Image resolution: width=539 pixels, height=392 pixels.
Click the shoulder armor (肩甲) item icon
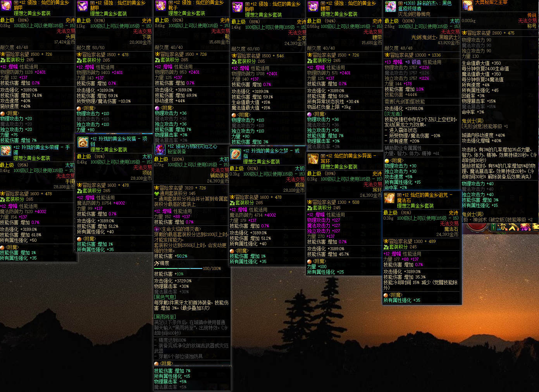pyautogui.click(x=6, y=5)
